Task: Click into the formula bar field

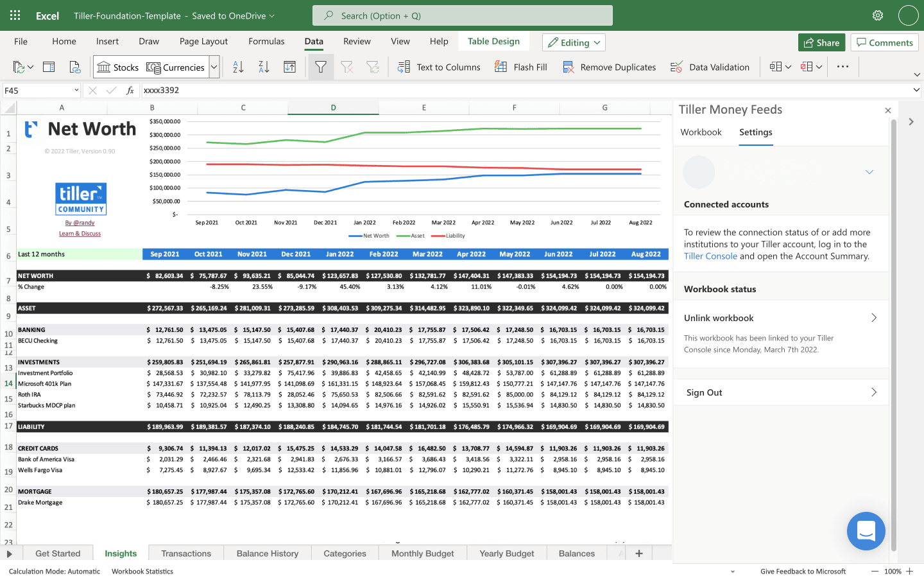Action: (513, 91)
